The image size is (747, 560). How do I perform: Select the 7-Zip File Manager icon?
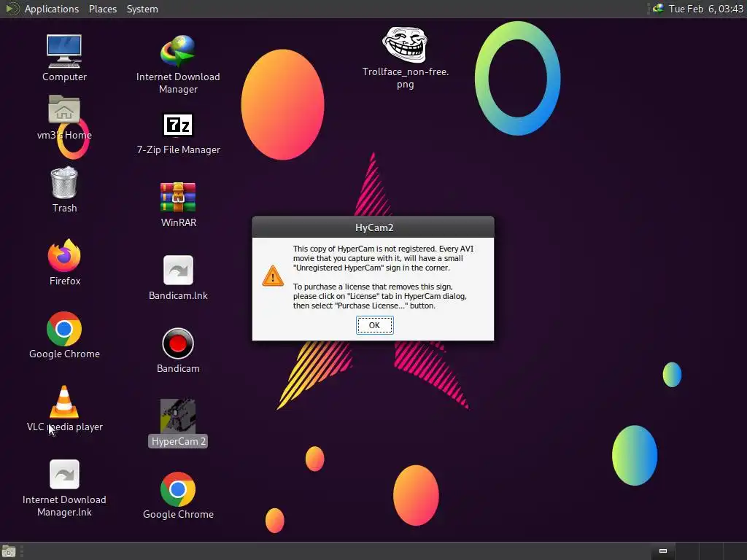click(178, 125)
